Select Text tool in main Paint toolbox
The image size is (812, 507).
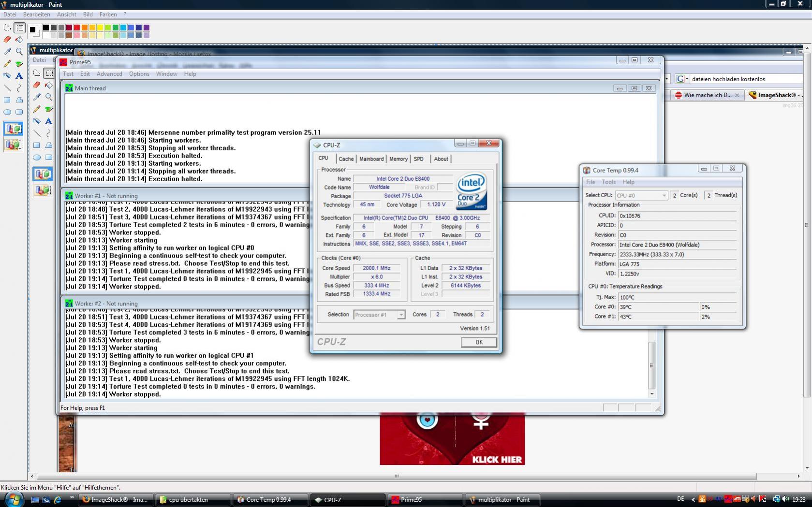[x=19, y=75]
